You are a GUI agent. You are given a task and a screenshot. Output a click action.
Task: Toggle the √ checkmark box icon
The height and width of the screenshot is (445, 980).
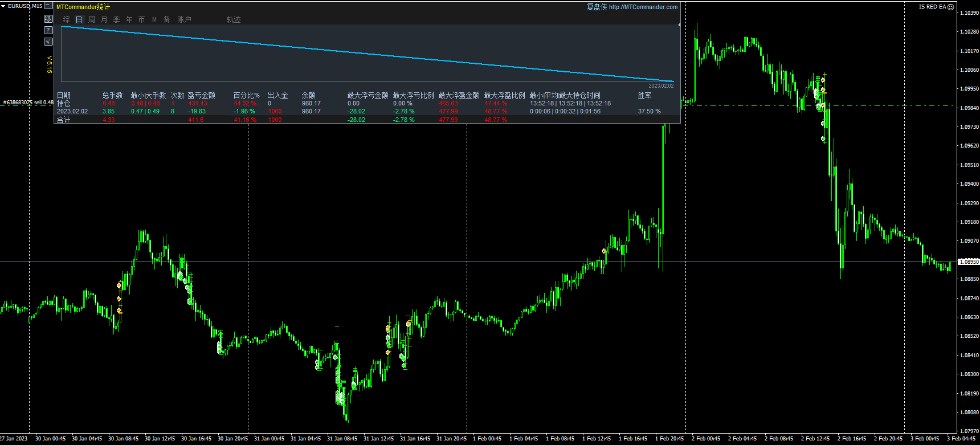tap(48, 42)
